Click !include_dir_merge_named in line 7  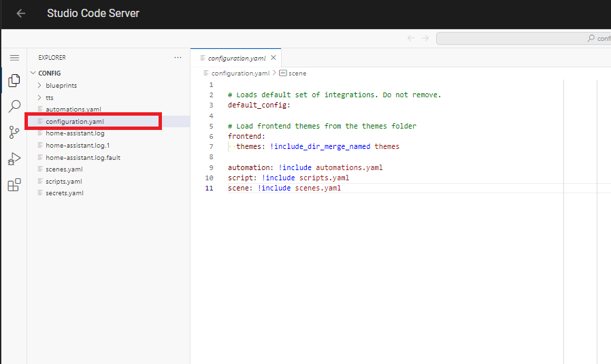(320, 146)
